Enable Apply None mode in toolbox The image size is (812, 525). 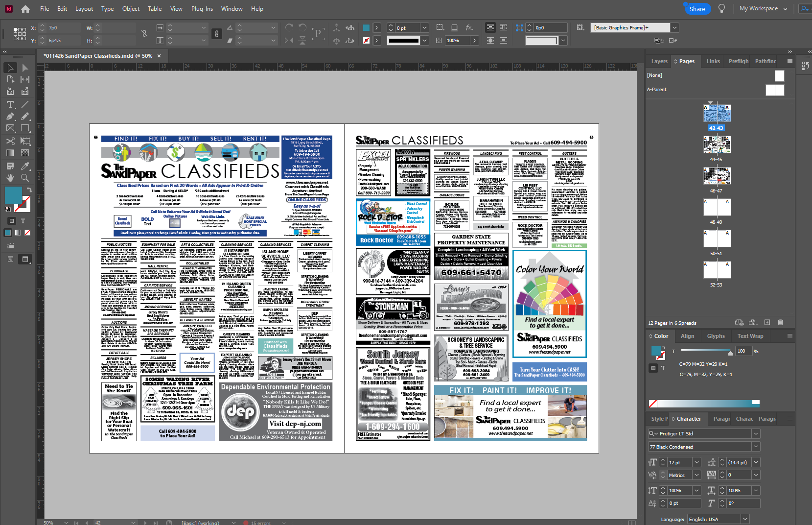27,233
